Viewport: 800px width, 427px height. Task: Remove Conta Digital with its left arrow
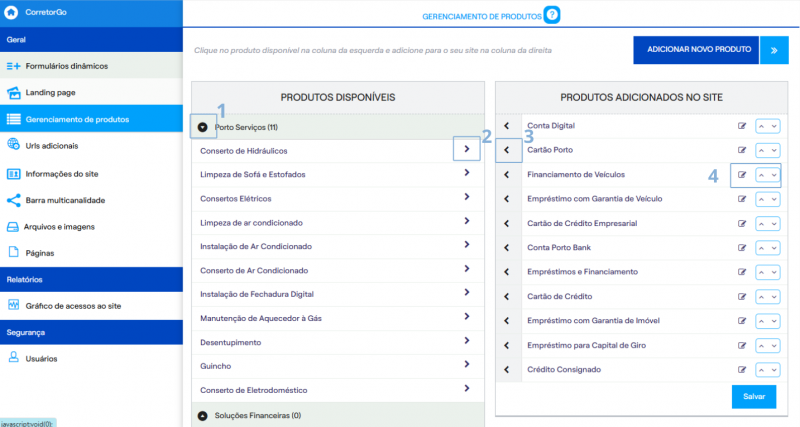click(507, 125)
